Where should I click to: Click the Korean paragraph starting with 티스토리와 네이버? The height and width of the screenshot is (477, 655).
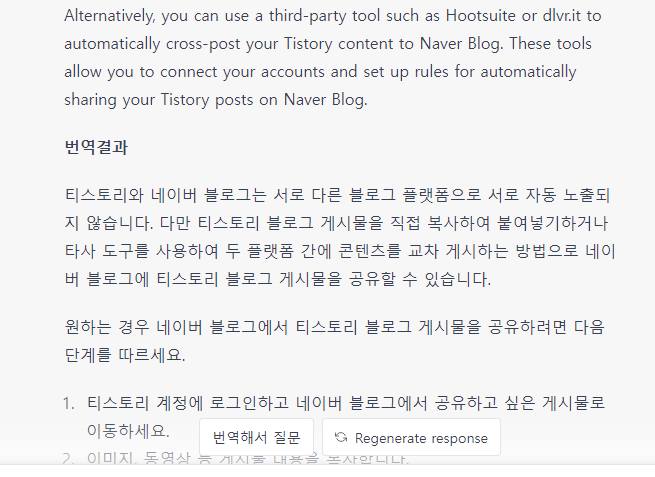tap(340, 237)
